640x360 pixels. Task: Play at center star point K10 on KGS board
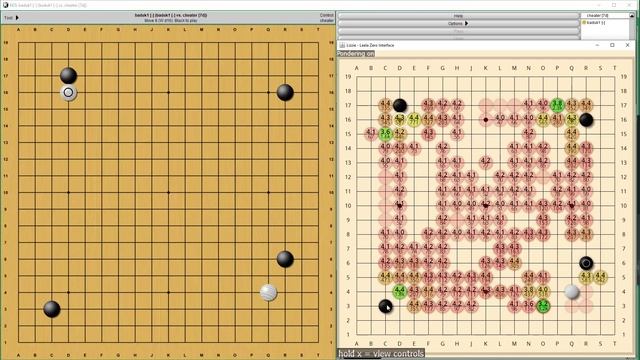point(168,192)
